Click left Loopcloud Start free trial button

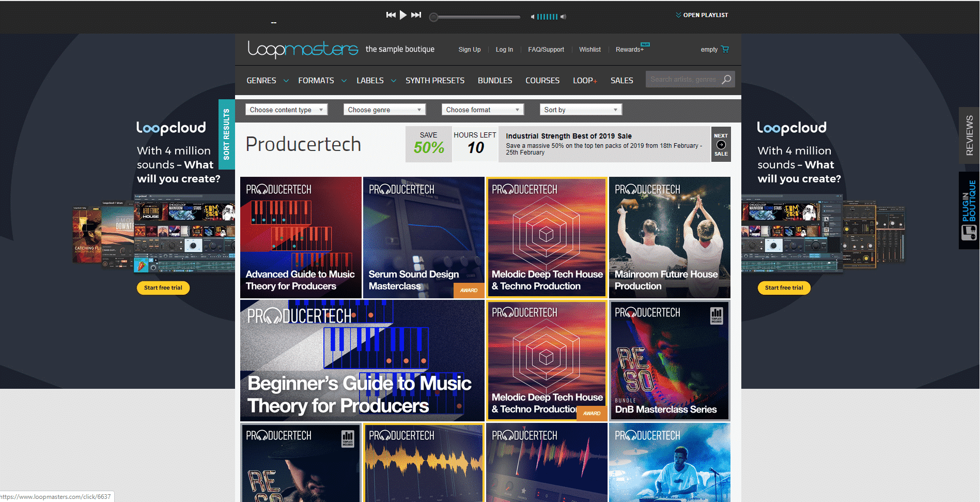point(163,288)
